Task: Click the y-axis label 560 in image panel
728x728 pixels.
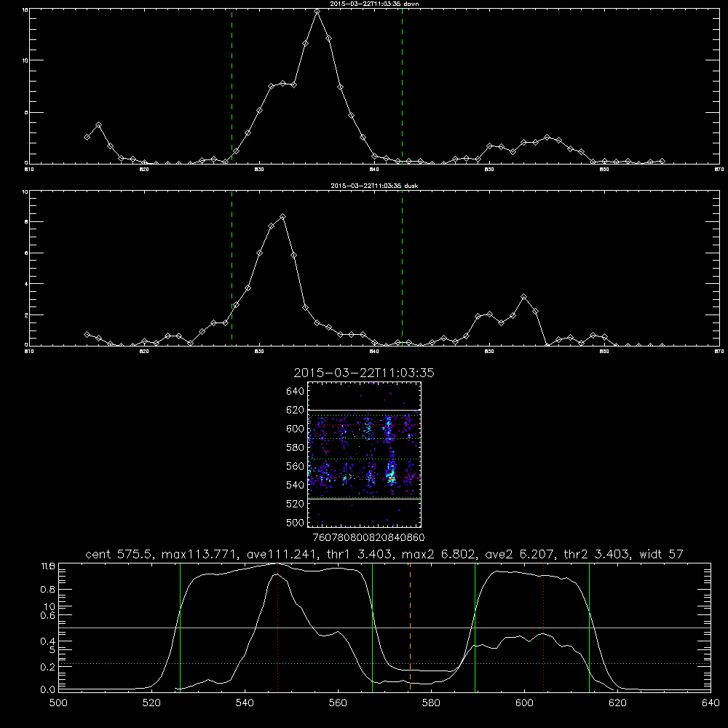Action: pos(296,466)
